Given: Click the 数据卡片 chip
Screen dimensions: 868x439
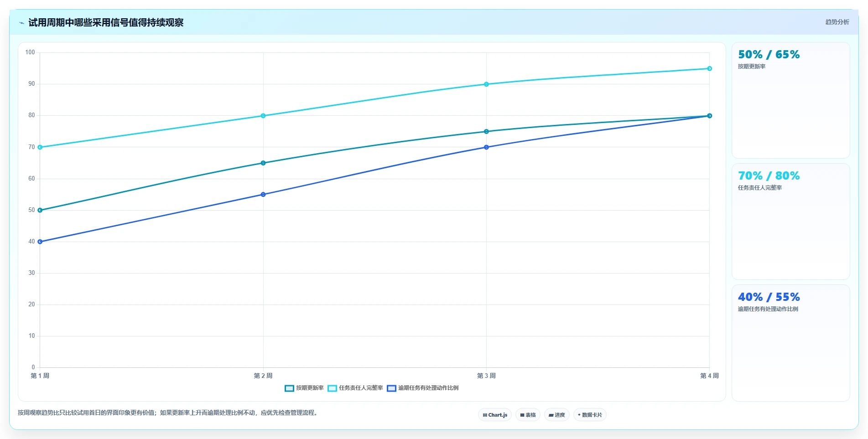Looking at the screenshot, I should [590, 415].
